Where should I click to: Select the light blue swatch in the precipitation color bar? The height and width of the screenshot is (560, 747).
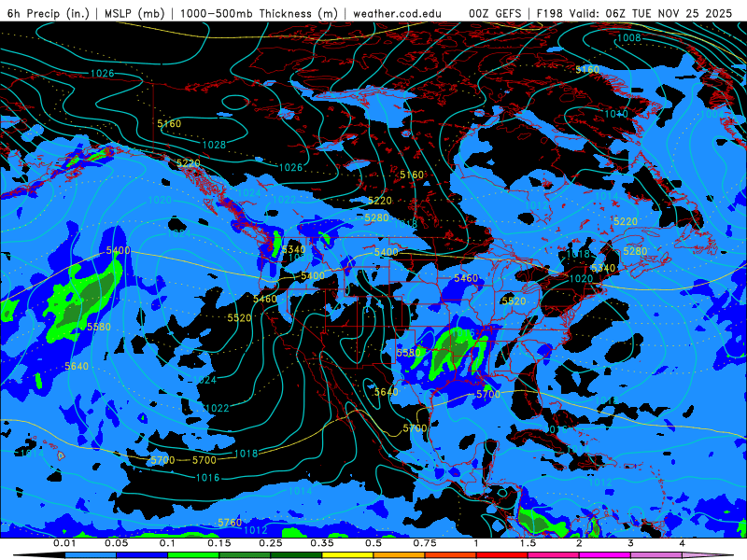click(90, 555)
